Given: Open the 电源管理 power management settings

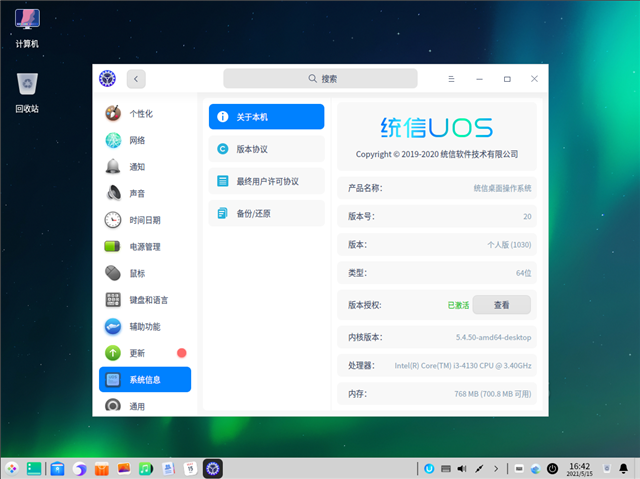Looking at the screenshot, I should pos(145,247).
